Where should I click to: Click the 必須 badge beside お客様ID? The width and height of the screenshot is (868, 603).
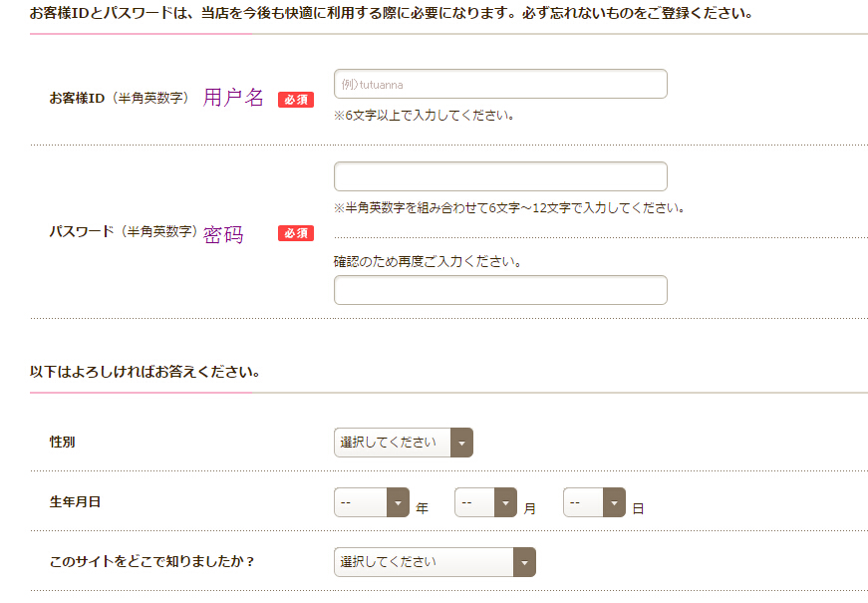[x=296, y=100]
